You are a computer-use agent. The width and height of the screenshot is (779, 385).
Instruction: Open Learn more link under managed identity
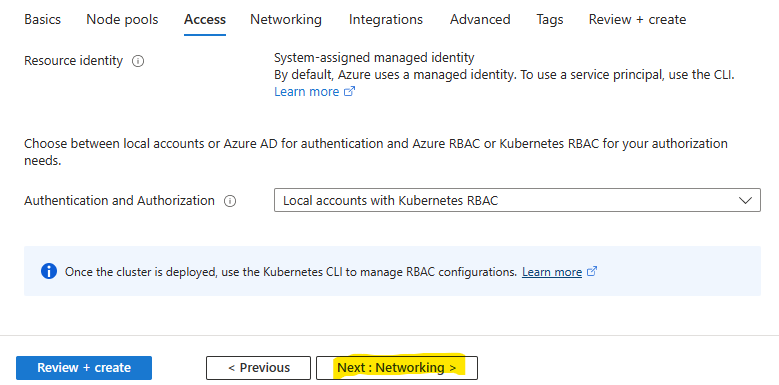[x=307, y=92]
